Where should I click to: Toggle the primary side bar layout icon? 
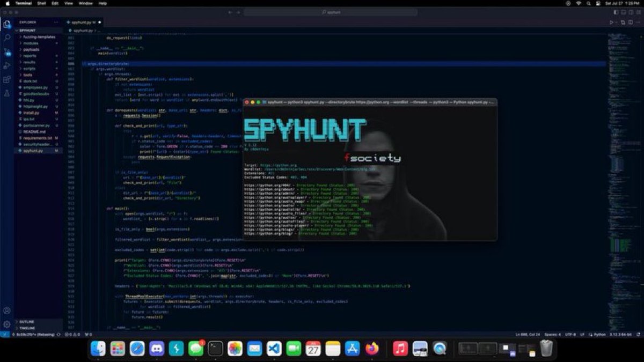616,12
